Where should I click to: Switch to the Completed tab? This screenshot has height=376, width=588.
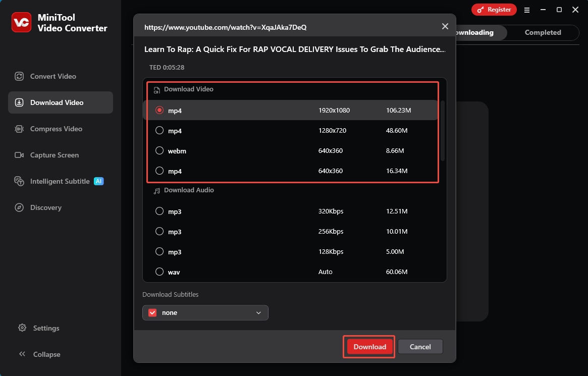543,32
